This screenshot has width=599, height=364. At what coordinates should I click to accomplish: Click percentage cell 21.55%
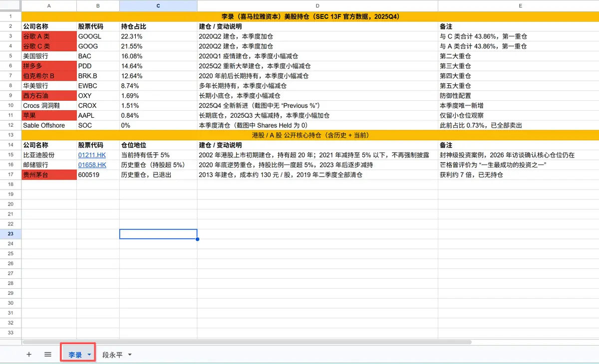[158, 46]
